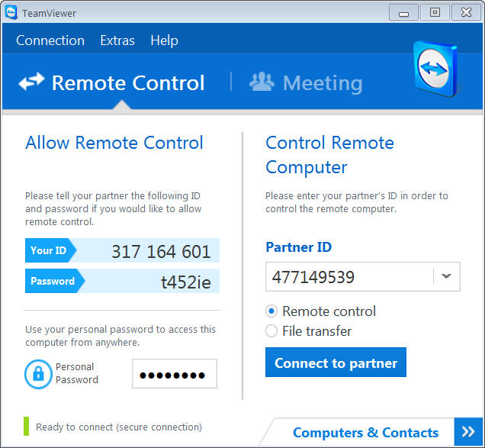Click the 'Your ID' label tag

tap(51, 250)
